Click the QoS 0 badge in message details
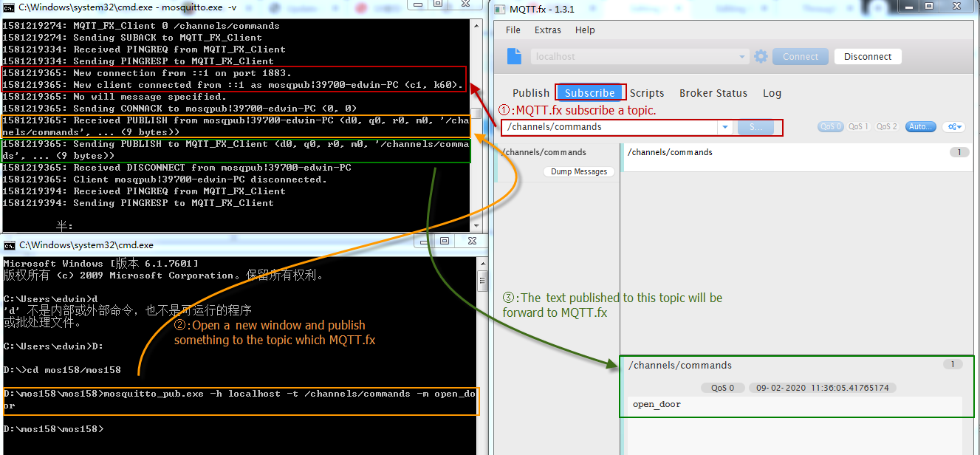This screenshot has width=980, height=455. click(722, 387)
